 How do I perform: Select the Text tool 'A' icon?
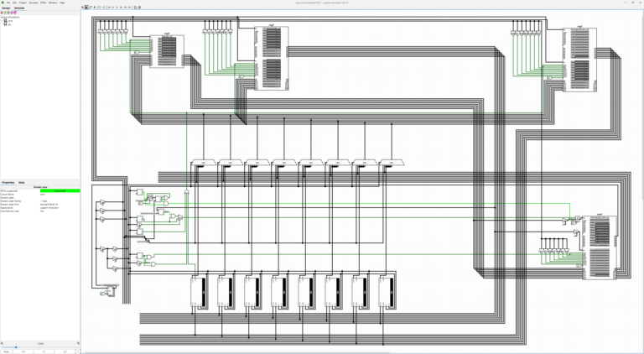tap(95, 7)
